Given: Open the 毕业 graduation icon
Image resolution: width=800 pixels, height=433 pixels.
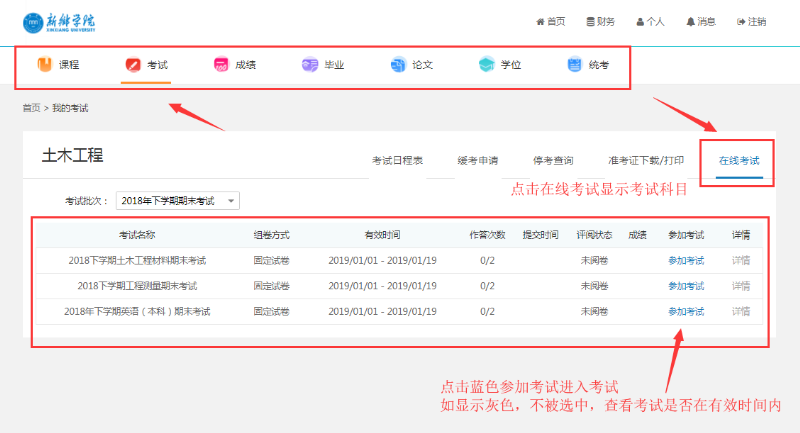Looking at the screenshot, I should 310,65.
